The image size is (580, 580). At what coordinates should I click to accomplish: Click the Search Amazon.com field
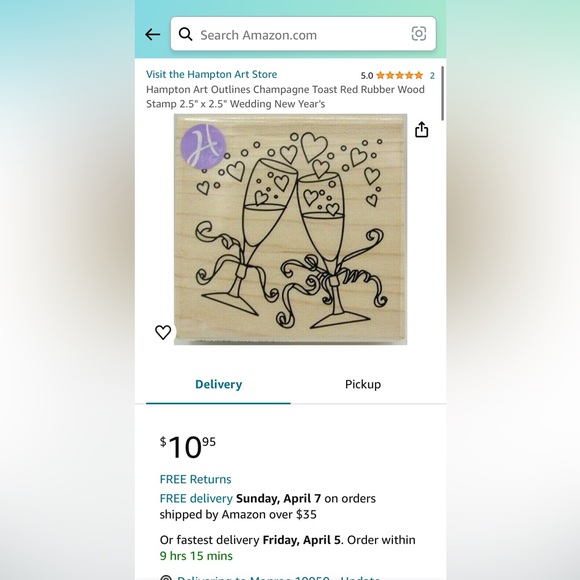[x=303, y=34]
